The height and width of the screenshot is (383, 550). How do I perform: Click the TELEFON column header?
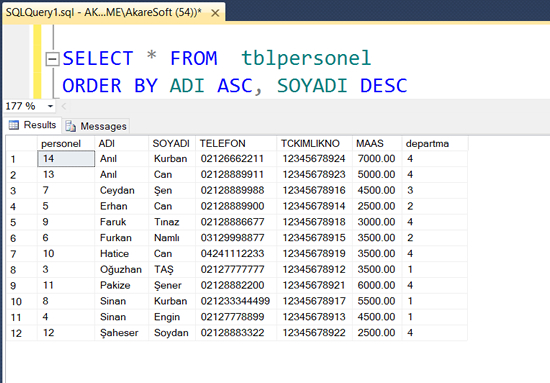point(236,143)
